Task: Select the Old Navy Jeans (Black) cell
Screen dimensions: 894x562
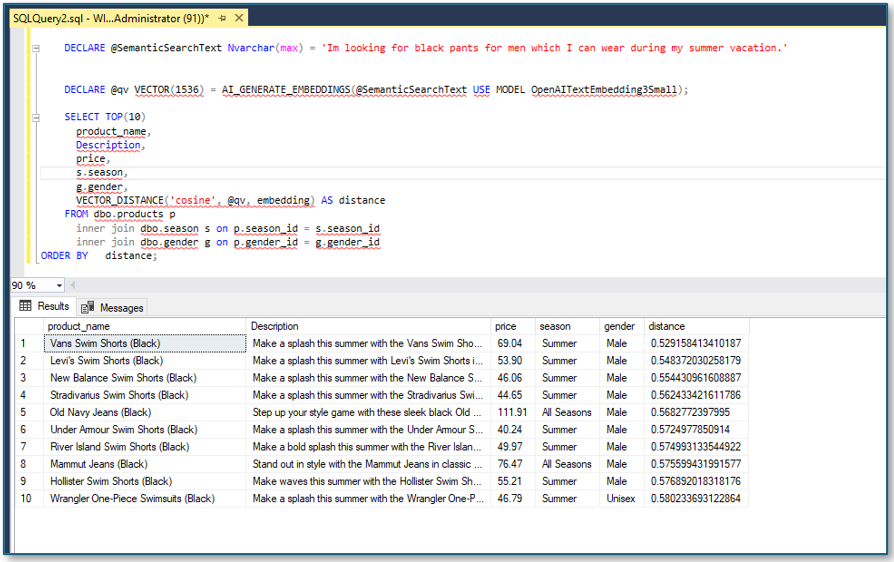Action: (145, 412)
